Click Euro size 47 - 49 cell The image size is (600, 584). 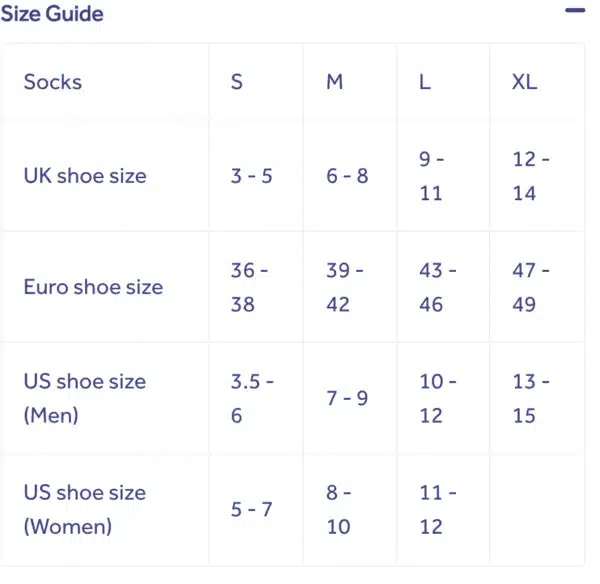pyautogui.click(x=531, y=287)
